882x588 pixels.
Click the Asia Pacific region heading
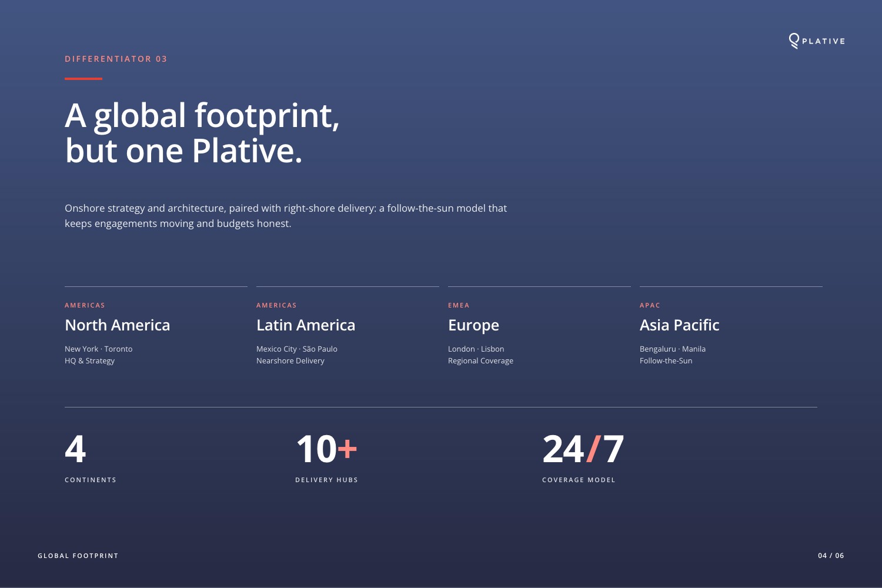click(x=679, y=325)
